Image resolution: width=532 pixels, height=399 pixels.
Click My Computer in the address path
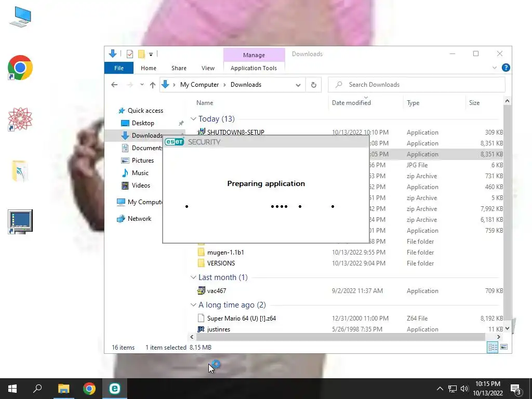pyautogui.click(x=199, y=85)
